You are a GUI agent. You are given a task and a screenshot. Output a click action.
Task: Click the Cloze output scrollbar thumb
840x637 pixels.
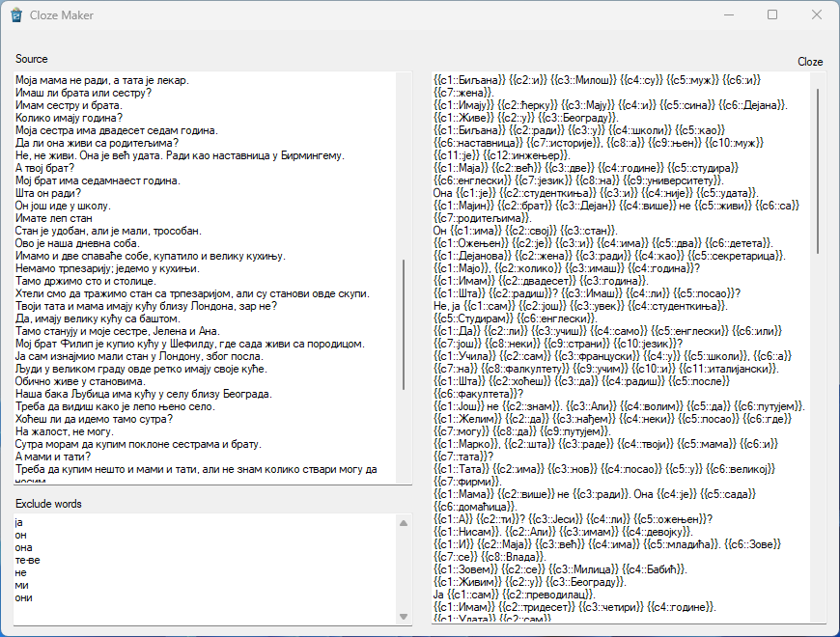819,169
